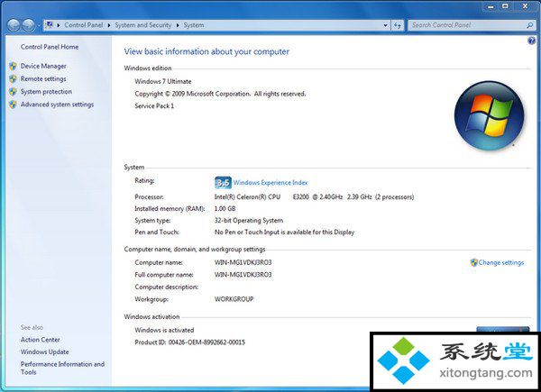This screenshot has width=541, height=392.
Task: Click the Windows 7 Ultimate edition text
Action: coord(163,81)
